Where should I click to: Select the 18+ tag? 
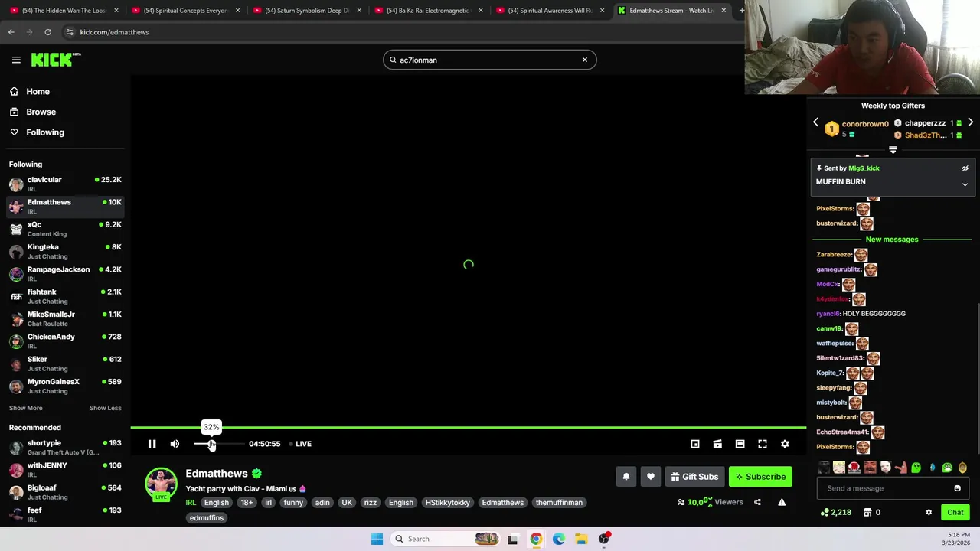247,503
